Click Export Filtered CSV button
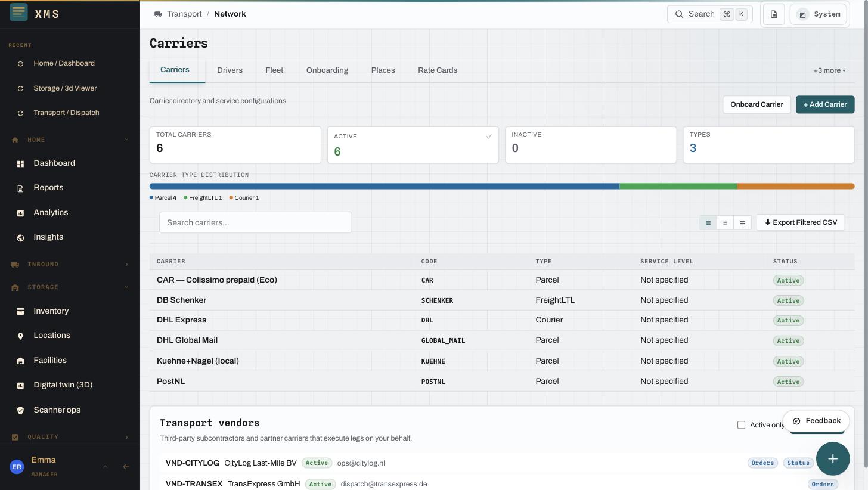This screenshot has width=868, height=490. [801, 222]
